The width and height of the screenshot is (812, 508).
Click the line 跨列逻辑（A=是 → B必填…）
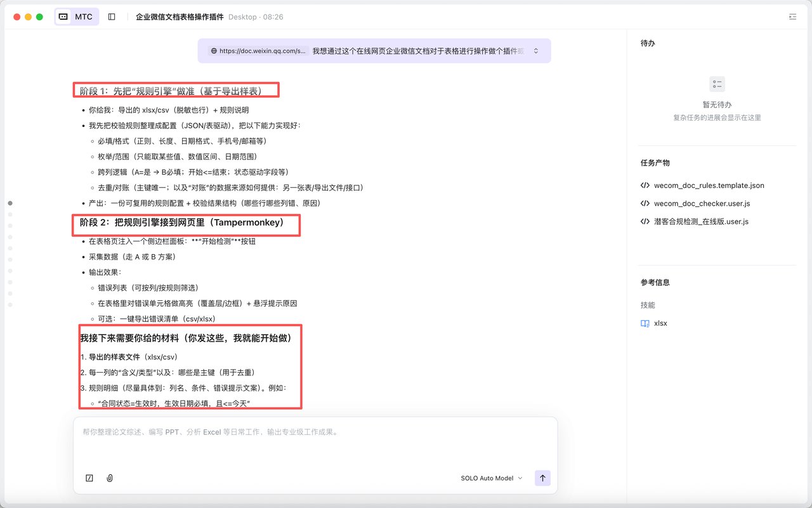(x=193, y=172)
